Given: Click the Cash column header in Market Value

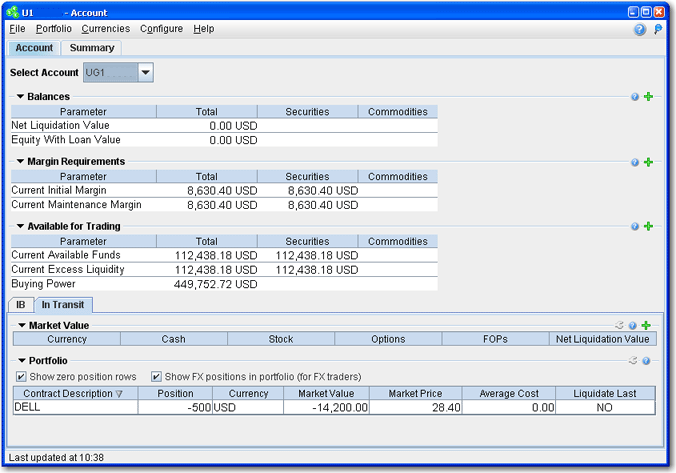Looking at the screenshot, I should tap(174, 339).
